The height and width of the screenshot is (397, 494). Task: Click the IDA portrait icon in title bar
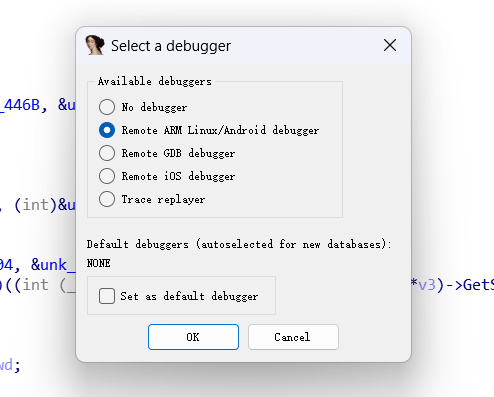pos(95,45)
